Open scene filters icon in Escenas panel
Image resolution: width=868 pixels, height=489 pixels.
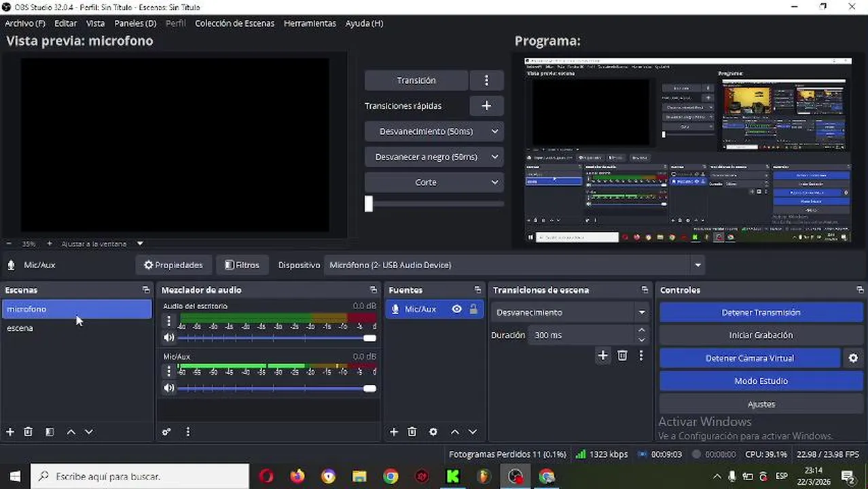pyautogui.click(x=50, y=432)
